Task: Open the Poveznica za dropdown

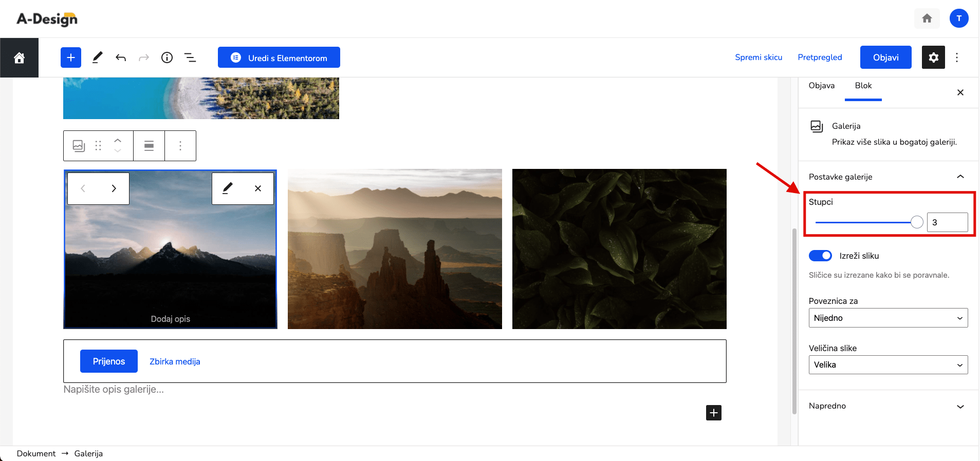Action: [x=888, y=318]
